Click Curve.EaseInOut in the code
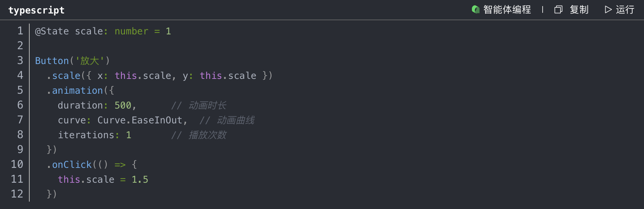The width and height of the screenshot is (644, 209). click(x=140, y=120)
